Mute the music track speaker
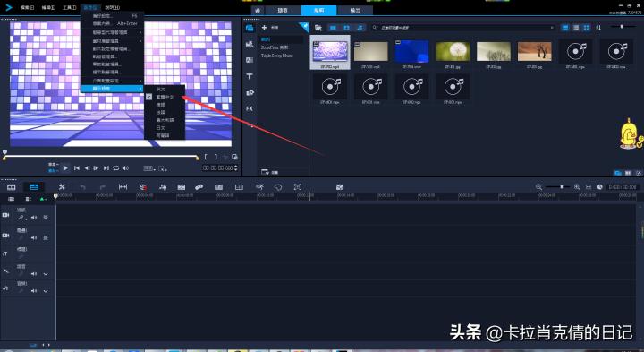644x352 pixels. click(x=34, y=291)
